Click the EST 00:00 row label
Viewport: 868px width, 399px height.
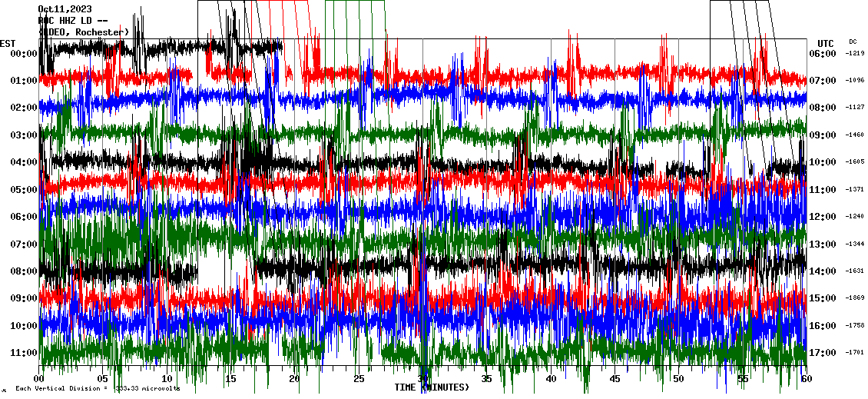click(x=24, y=53)
